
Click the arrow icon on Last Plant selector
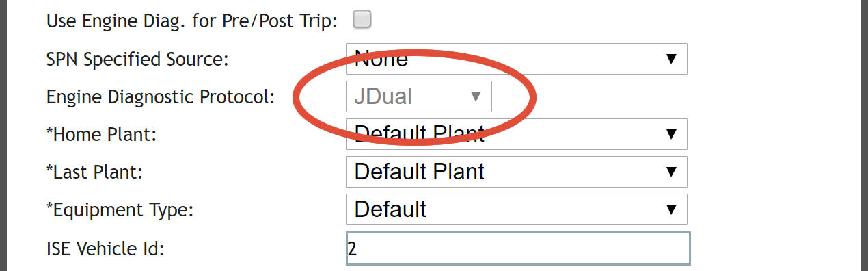670,172
